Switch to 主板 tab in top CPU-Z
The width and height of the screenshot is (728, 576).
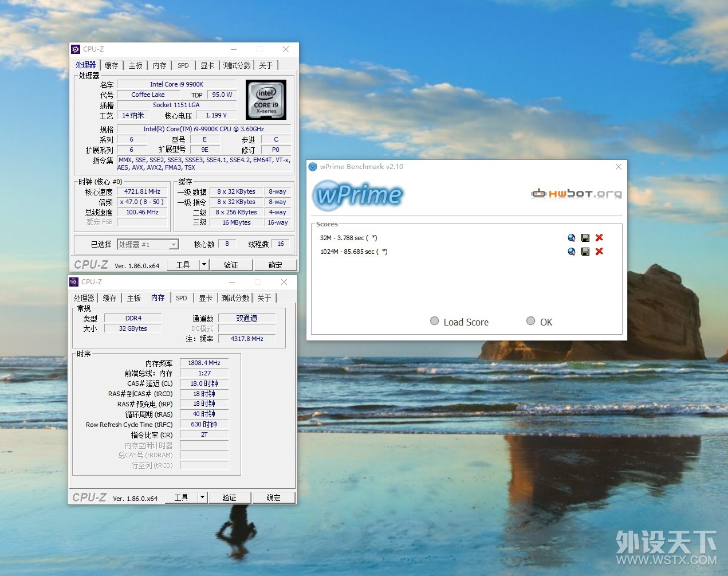click(136, 65)
